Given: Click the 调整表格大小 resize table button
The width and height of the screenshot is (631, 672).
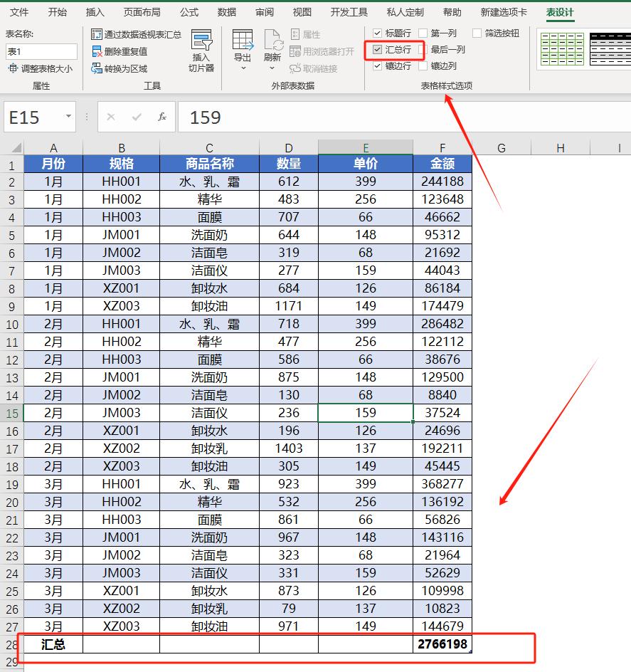Looking at the screenshot, I should click(x=41, y=68).
